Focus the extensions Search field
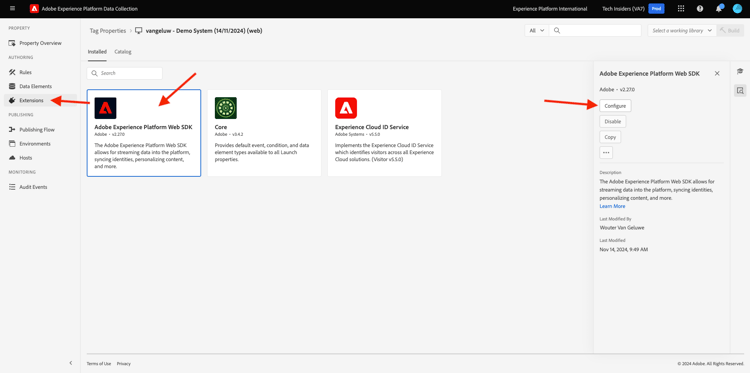Viewport: 750px width, 373px height. click(x=125, y=73)
